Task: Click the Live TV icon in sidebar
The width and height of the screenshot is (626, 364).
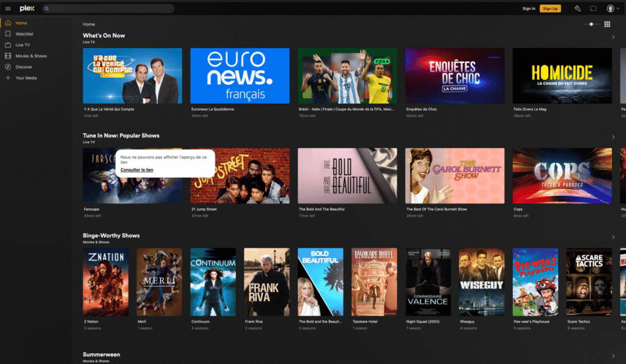Action: click(x=8, y=45)
